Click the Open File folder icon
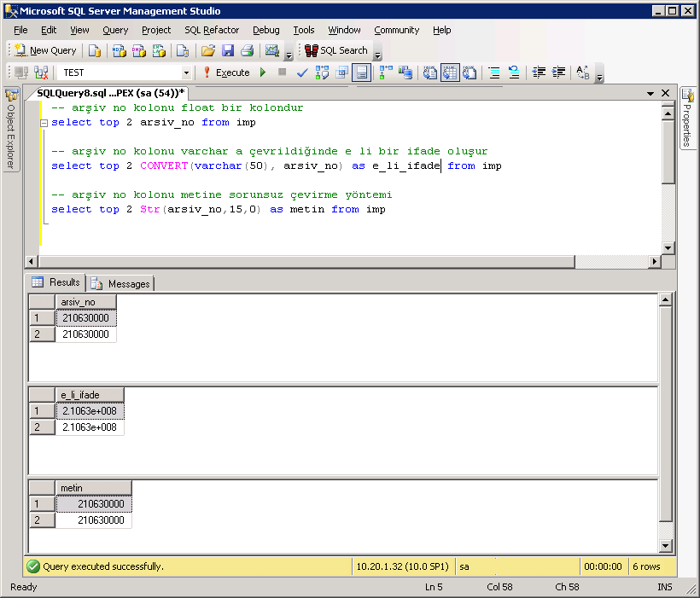This screenshot has width=700, height=598. pos(208,51)
